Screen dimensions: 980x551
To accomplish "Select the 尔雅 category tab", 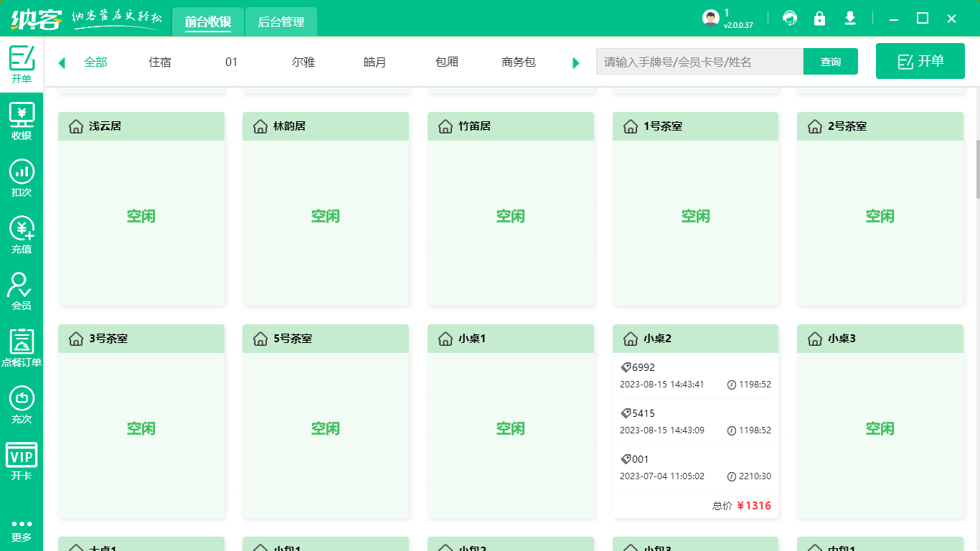I will [303, 62].
